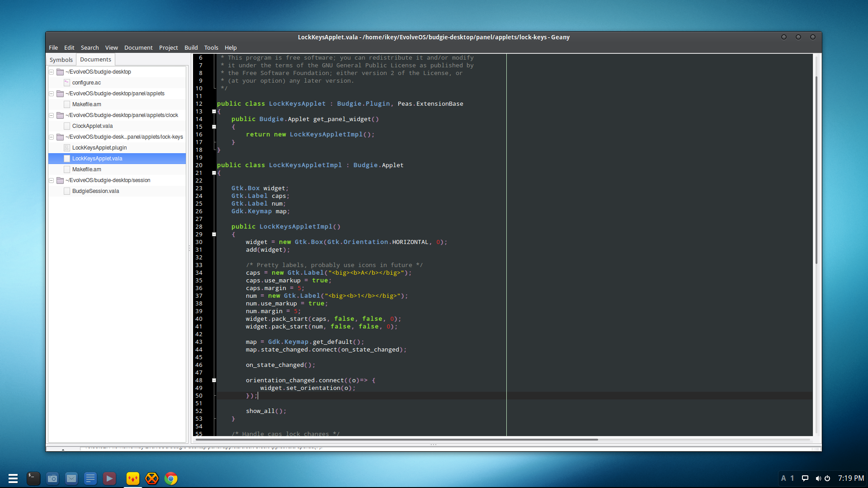Select LockKeysApplet.vala in the documents list
Screen dimensions: 868x488
click(117, 159)
